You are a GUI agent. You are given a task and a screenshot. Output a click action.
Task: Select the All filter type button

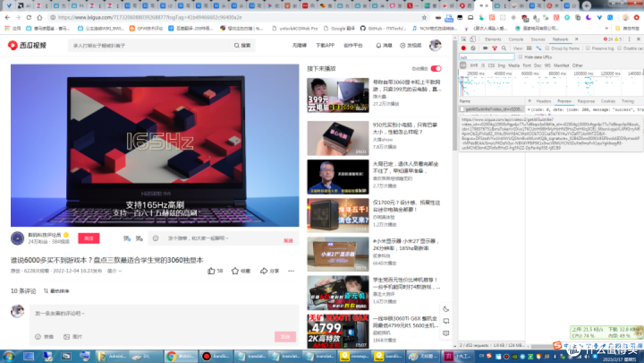pos(463,65)
